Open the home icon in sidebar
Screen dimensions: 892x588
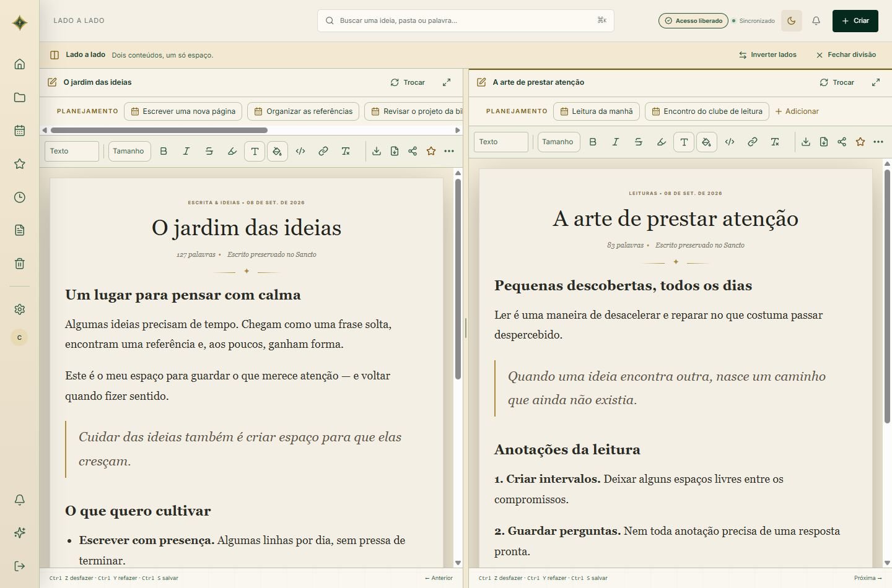(x=20, y=64)
